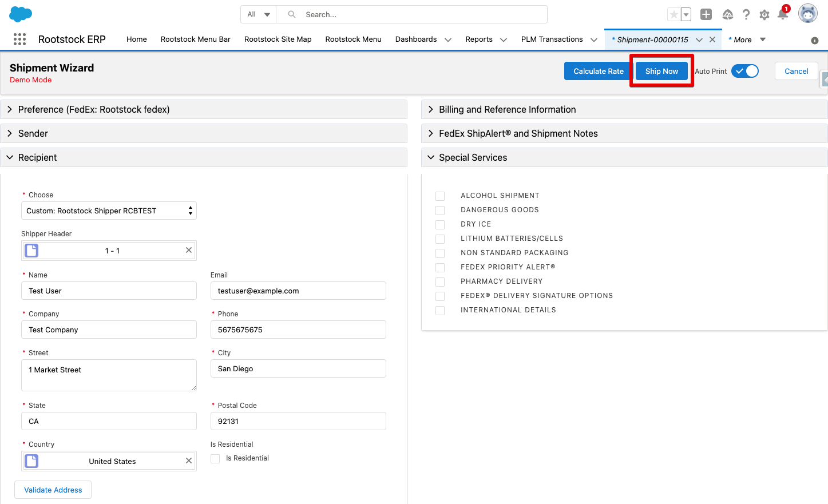
Task: Check PHARMACY DELIVERY option
Action: click(440, 282)
